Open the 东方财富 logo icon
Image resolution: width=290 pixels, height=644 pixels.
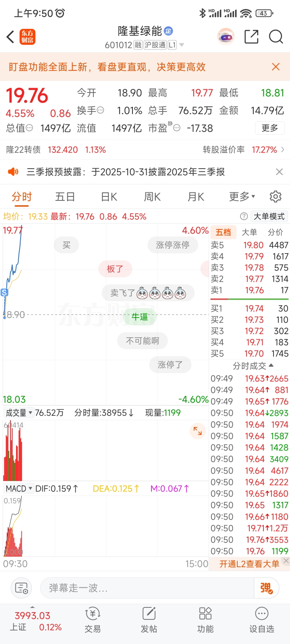click(28, 37)
